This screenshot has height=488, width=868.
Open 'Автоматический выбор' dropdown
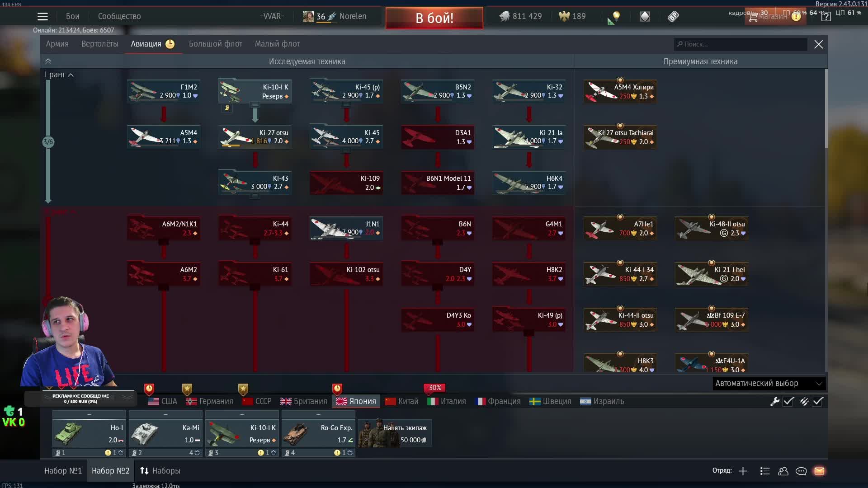[769, 383]
